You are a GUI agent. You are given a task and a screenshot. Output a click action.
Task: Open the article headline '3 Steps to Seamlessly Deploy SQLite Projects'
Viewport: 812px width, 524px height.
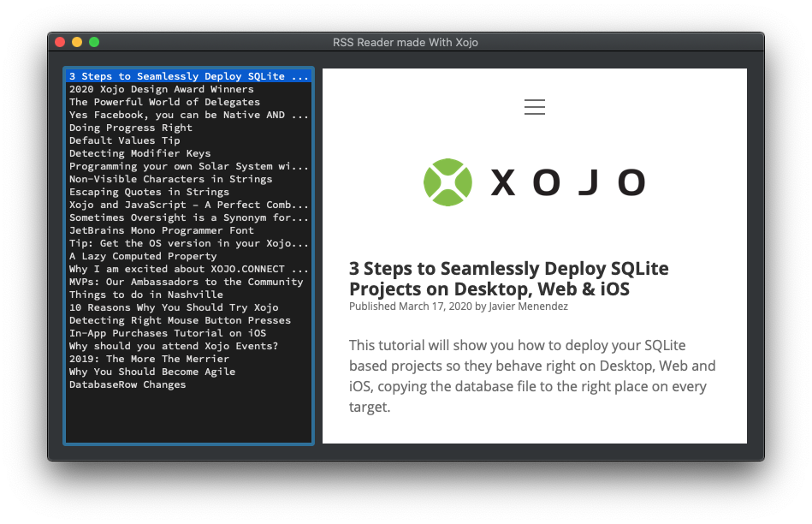508,278
